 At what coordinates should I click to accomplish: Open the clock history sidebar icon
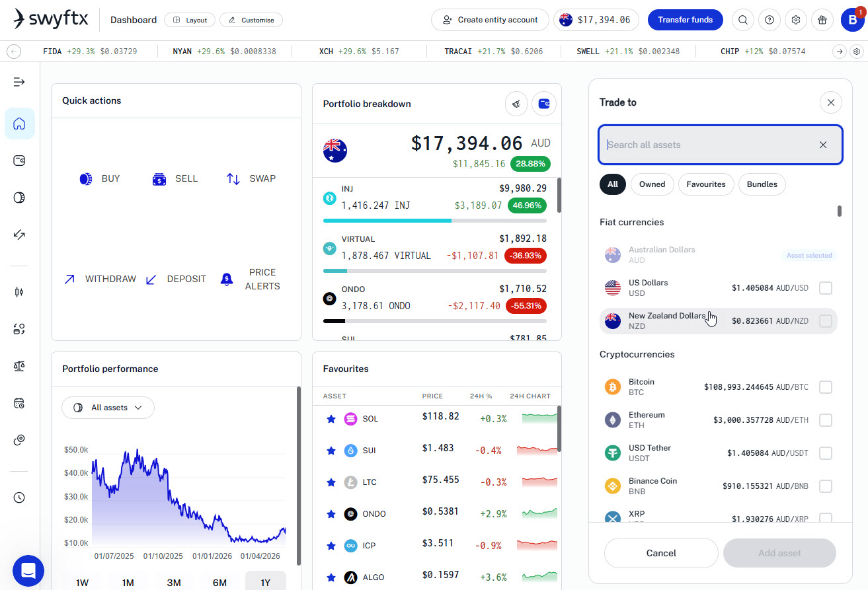coord(19,498)
